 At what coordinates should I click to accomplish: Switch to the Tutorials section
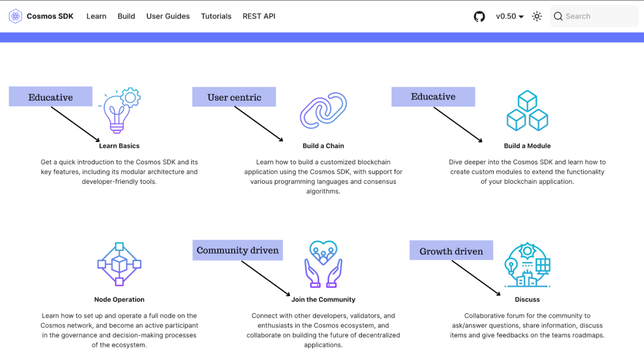tap(216, 16)
